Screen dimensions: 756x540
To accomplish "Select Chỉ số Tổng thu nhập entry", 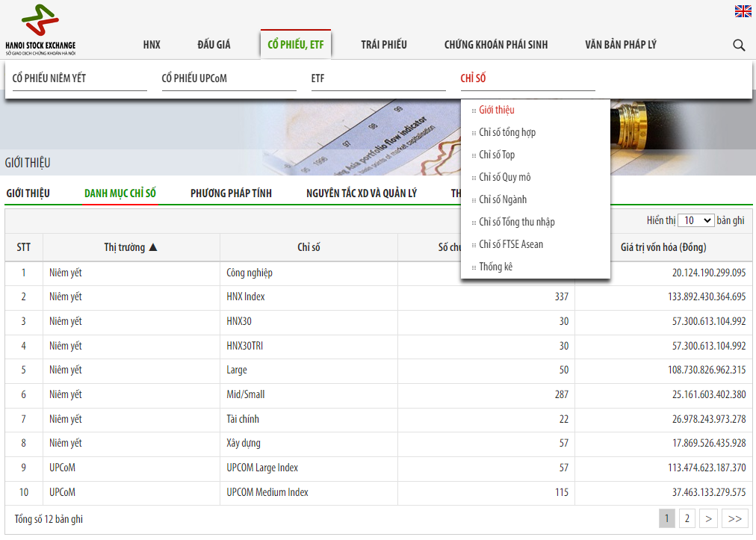I will pos(517,222).
